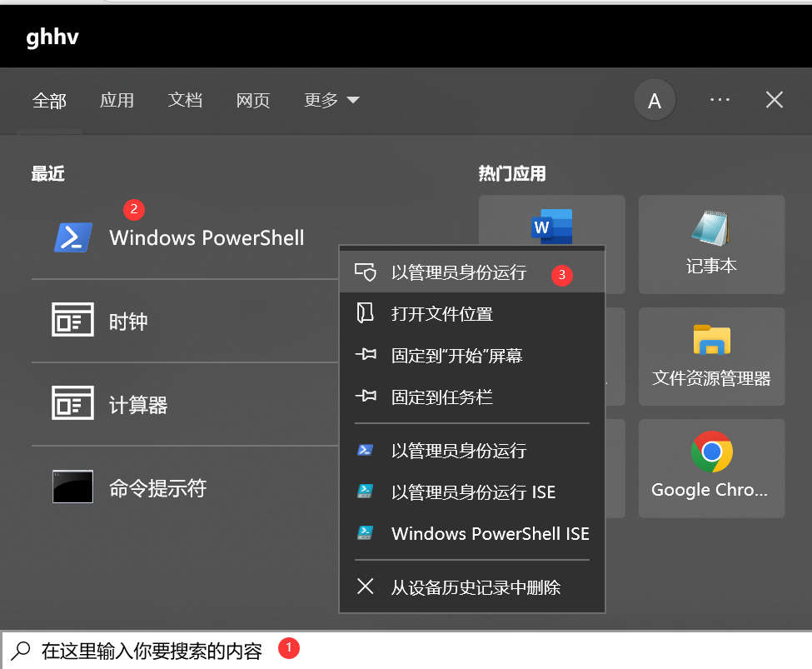Screen dimensions: 812x669
Task: Open the Google Chrome tile
Action: point(711,468)
